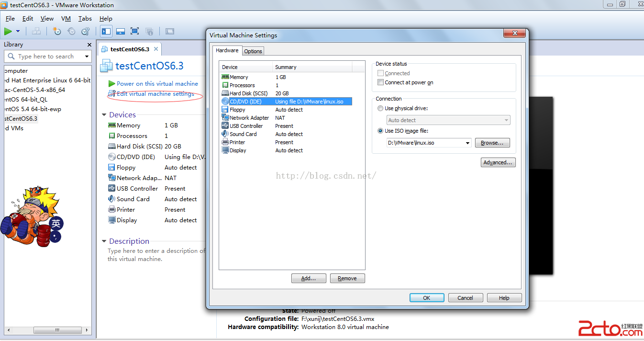Enable Connect at power on checkbox
The image size is (644, 341).
point(380,82)
